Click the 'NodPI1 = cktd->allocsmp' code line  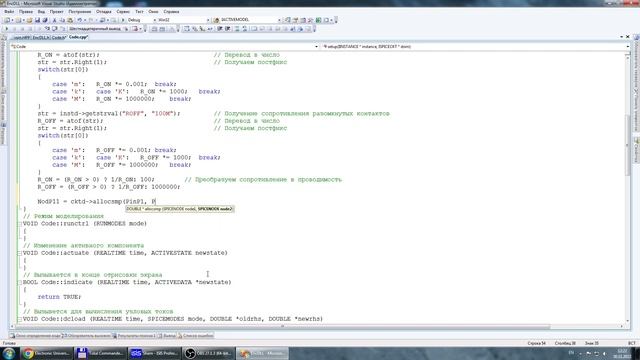coord(97,202)
